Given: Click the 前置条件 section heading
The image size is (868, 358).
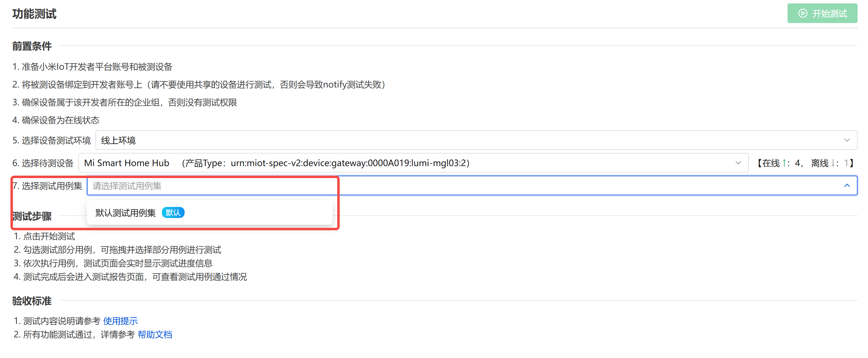Looking at the screenshot, I should click(32, 46).
